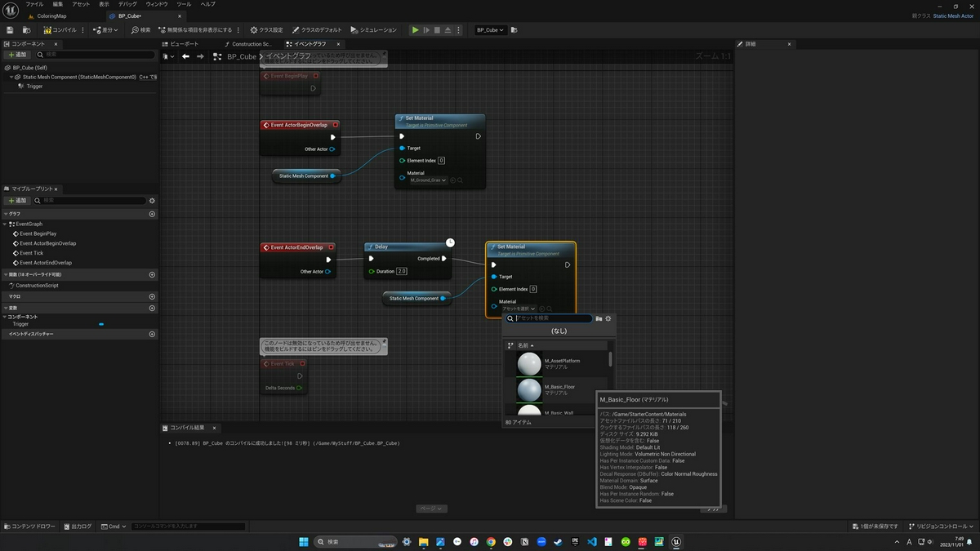Open クラス設定 class settings
Image resolution: width=980 pixels, height=551 pixels.
[x=267, y=30]
